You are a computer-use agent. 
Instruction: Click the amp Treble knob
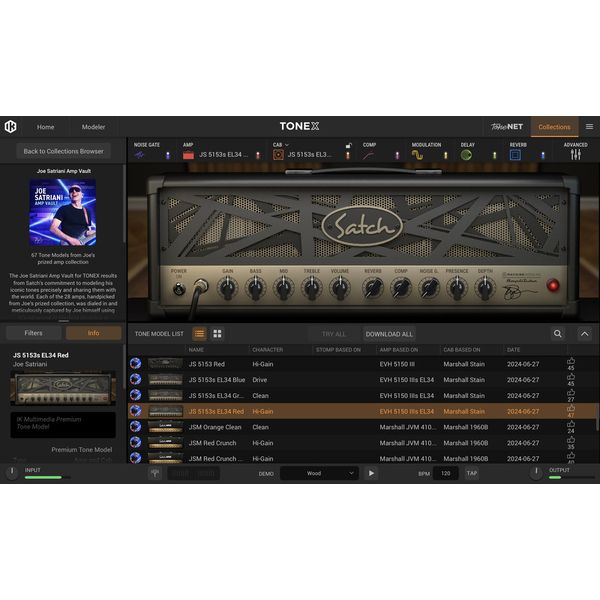coord(311,288)
